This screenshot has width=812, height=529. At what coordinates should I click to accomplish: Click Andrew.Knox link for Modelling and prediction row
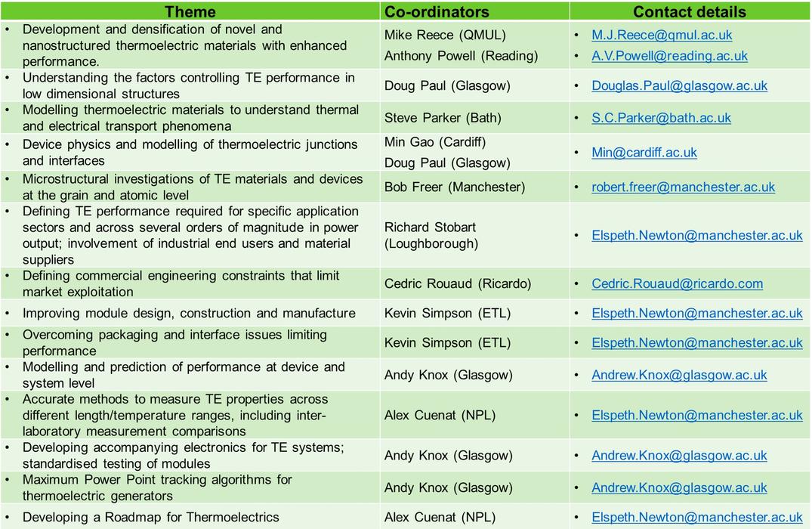(679, 375)
